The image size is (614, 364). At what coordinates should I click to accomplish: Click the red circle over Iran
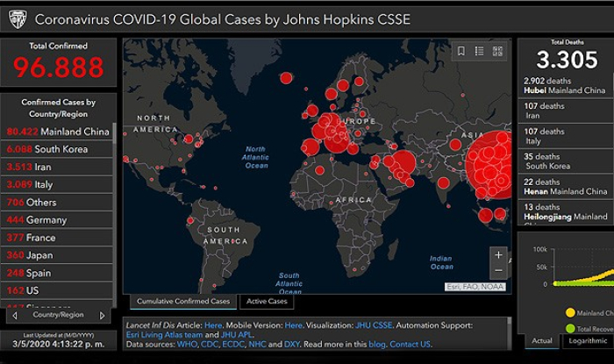click(403, 162)
